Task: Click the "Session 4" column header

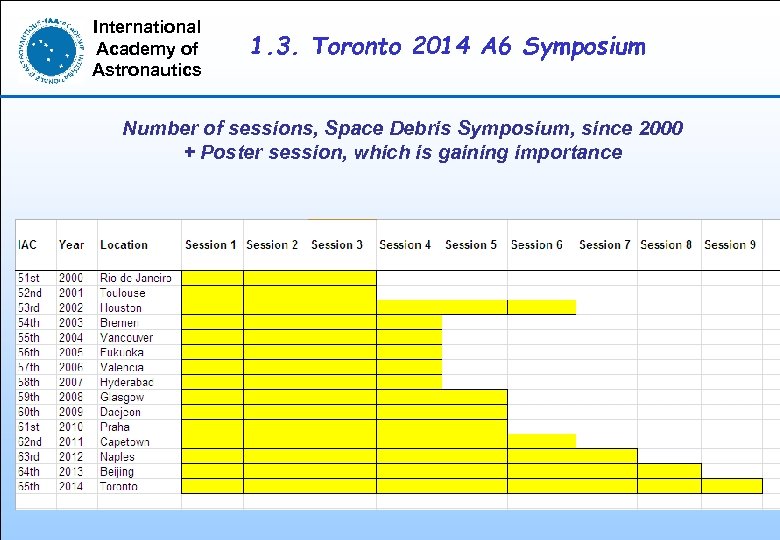Action: point(405,245)
